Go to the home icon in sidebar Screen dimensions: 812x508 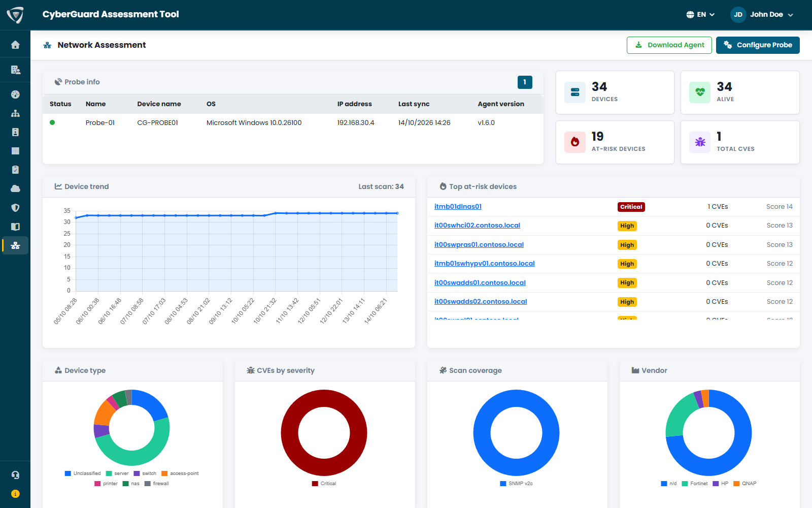tap(15, 45)
